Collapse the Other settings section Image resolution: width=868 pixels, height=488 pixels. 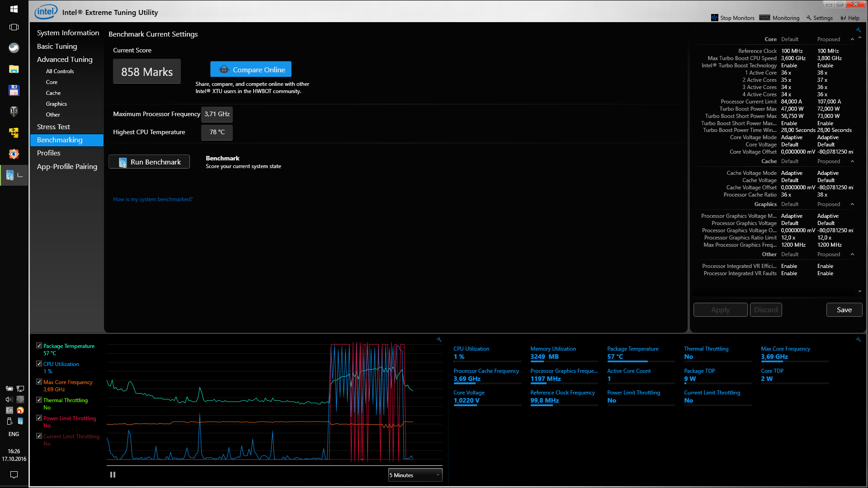852,254
